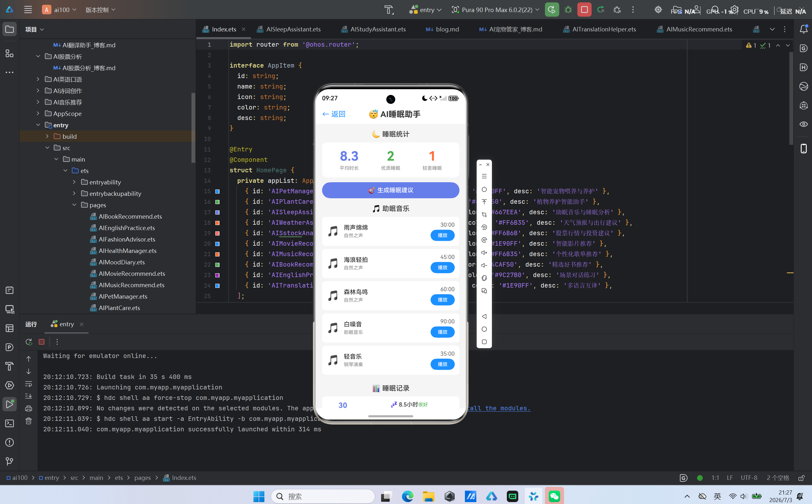Tap 返回 back link in emulator

pyautogui.click(x=334, y=114)
